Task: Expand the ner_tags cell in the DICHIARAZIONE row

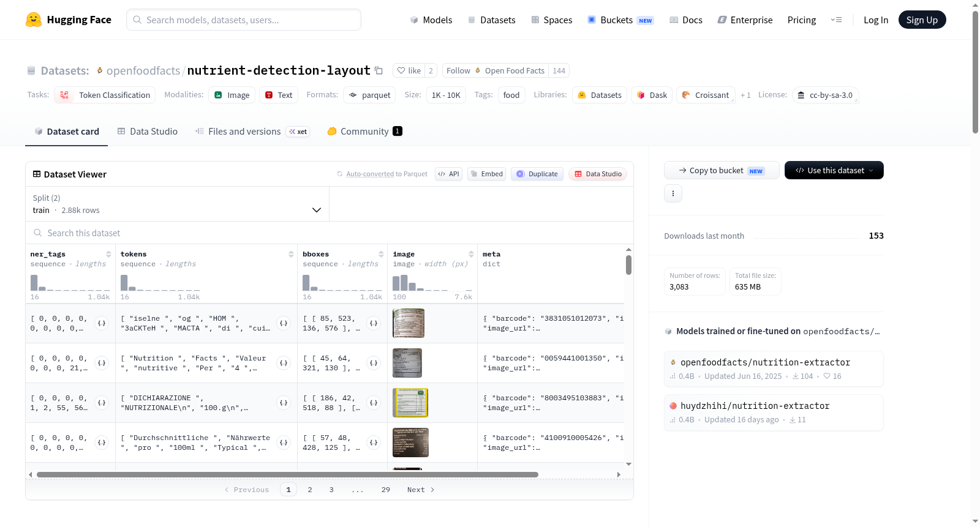Action: 102,403
